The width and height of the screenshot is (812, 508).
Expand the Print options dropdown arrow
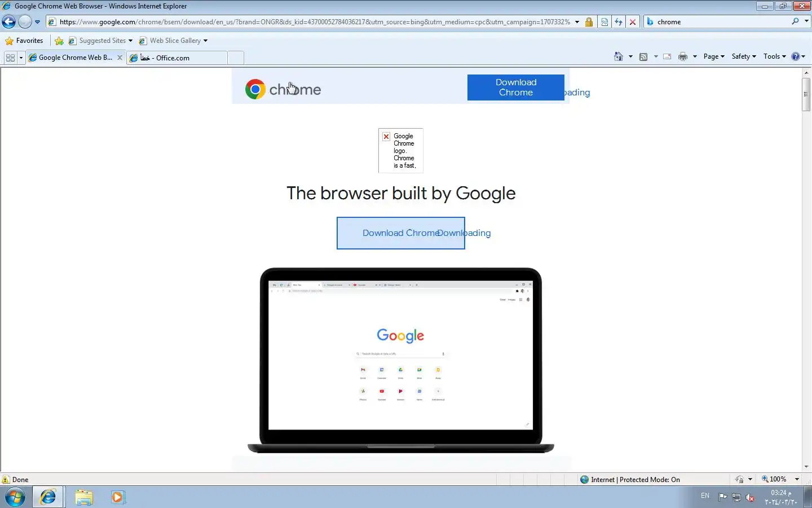pos(695,56)
